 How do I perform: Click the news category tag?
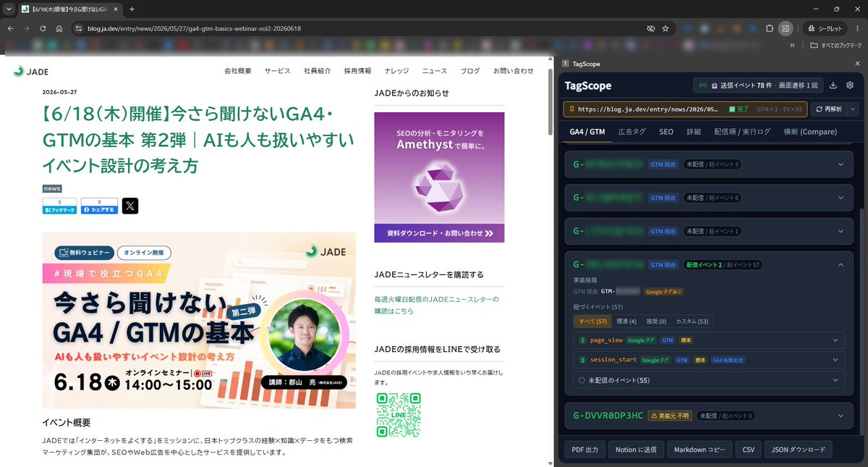click(x=52, y=188)
